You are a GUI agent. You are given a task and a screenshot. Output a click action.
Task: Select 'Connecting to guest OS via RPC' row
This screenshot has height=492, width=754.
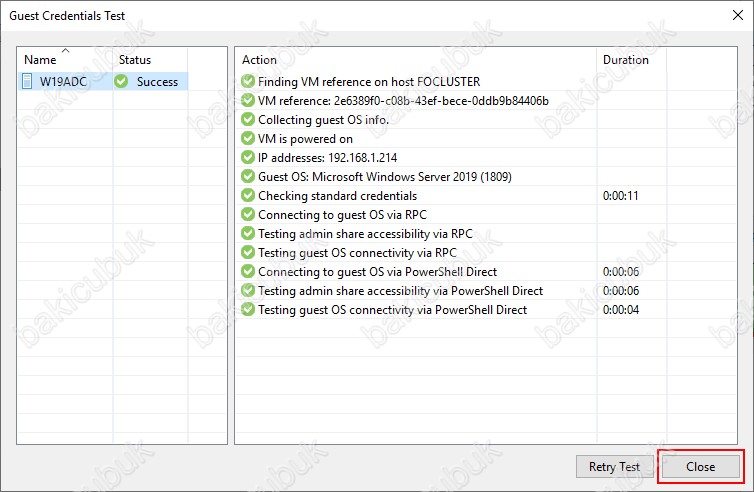point(342,214)
